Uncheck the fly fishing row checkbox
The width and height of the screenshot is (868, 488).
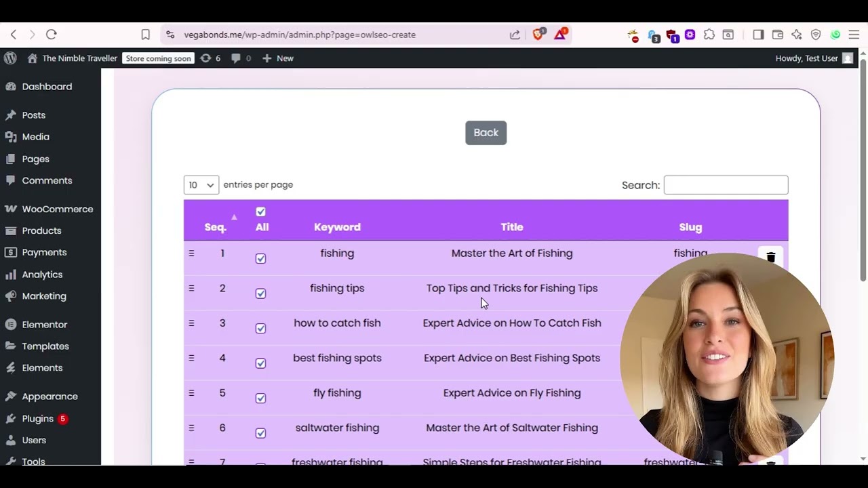[x=260, y=398]
